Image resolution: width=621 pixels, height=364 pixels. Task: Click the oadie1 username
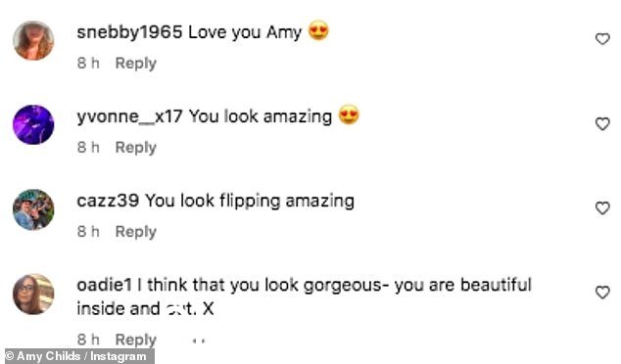[x=104, y=285]
